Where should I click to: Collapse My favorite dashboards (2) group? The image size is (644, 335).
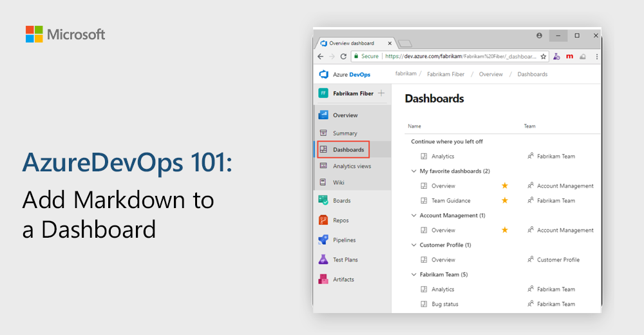click(413, 171)
